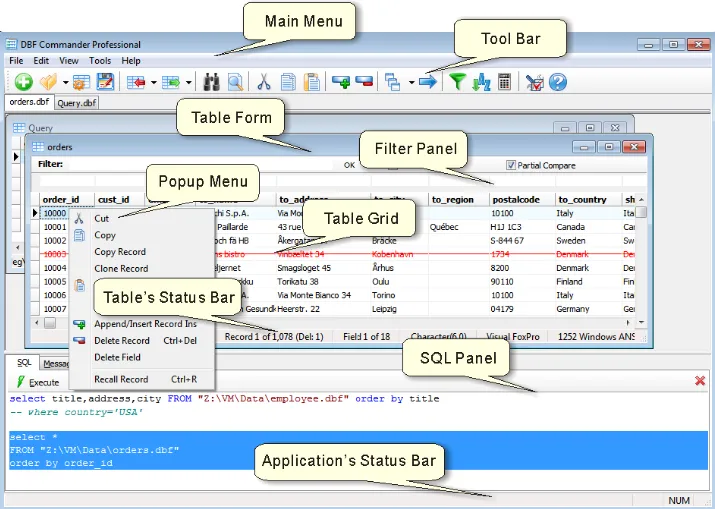
Task: Expand the dropdown arrow beside Open folder icon
Action: click(x=65, y=83)
